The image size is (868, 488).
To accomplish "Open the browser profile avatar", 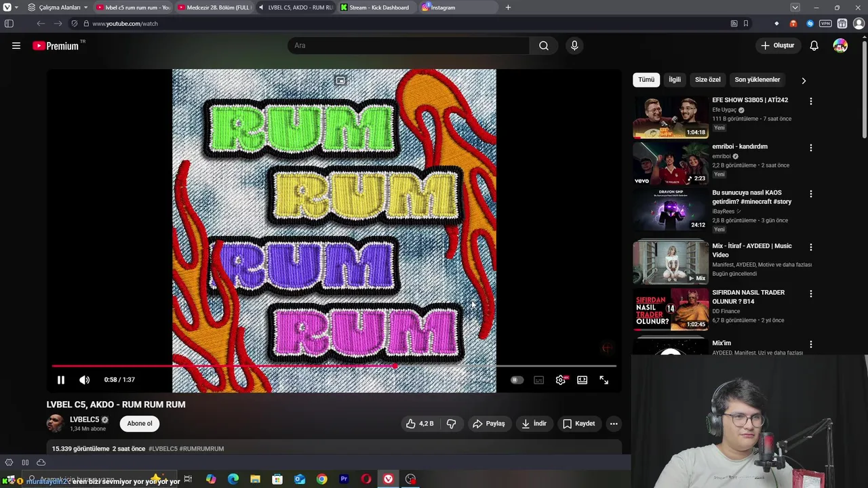I will click(859, 24).
